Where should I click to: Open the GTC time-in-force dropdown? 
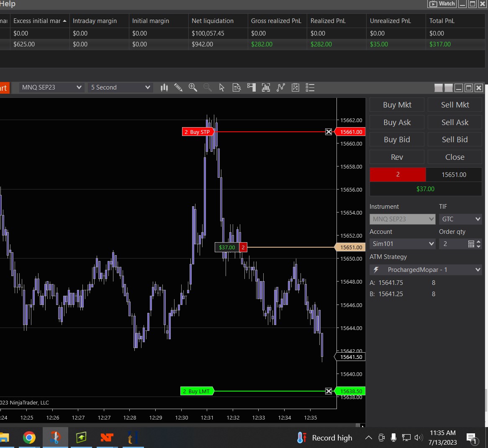460,219
